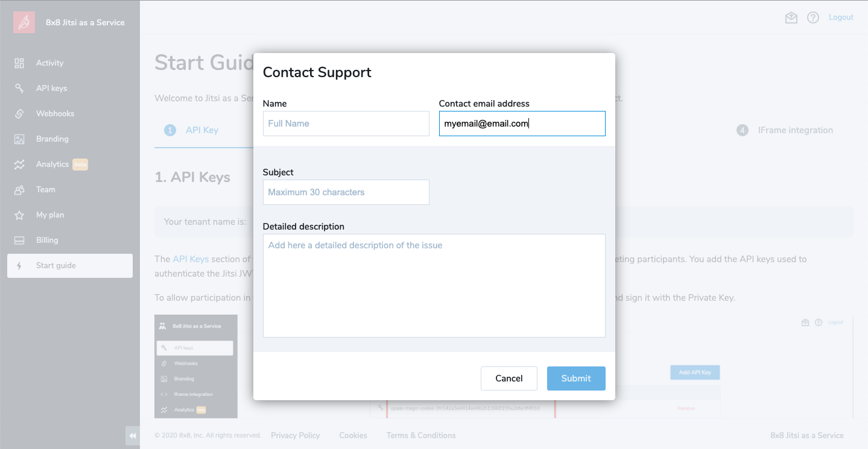Click the Team people icon
This screenshot has width=868, height=449.
coord(19,190)
